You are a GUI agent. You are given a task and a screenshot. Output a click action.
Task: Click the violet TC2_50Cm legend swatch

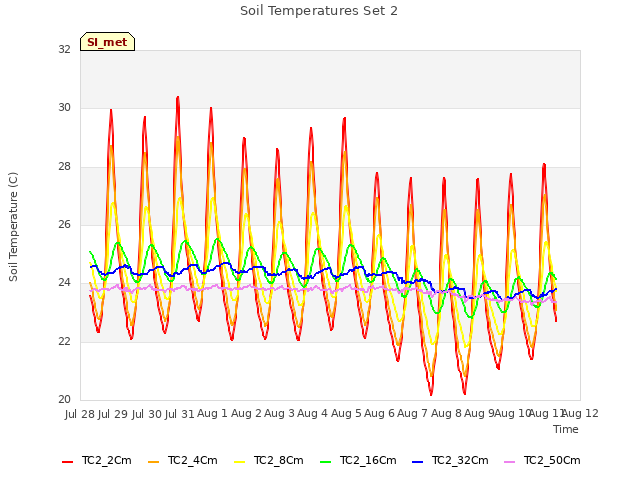click(x=509, y=462)
